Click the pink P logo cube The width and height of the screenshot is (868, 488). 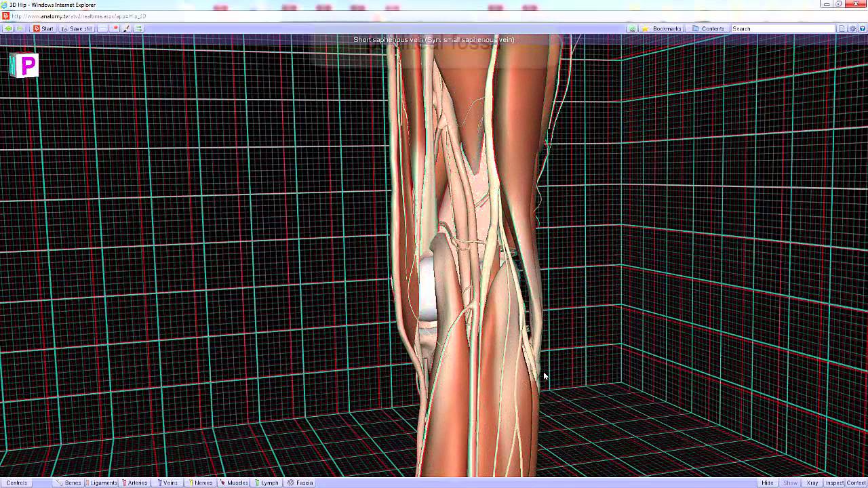24,66
